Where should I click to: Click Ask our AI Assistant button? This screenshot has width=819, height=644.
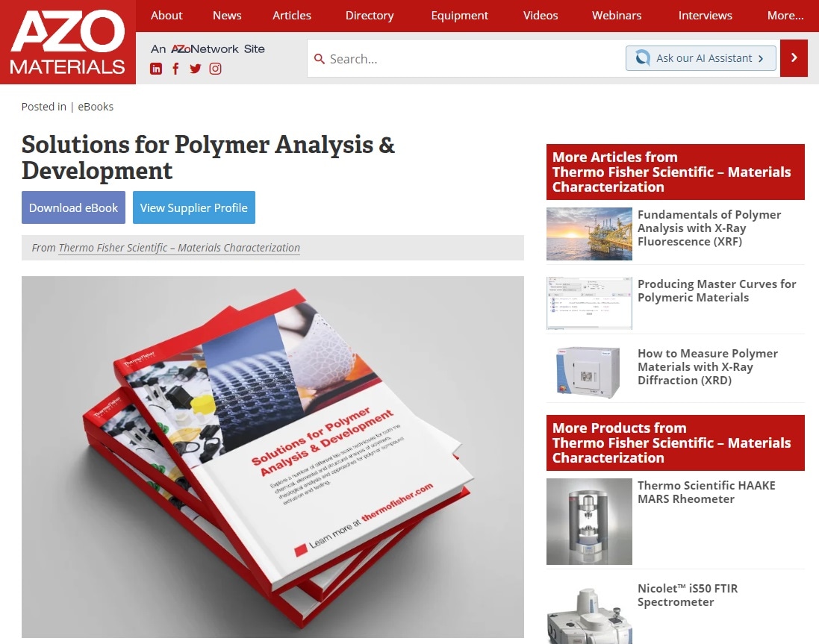pos(701,58)
